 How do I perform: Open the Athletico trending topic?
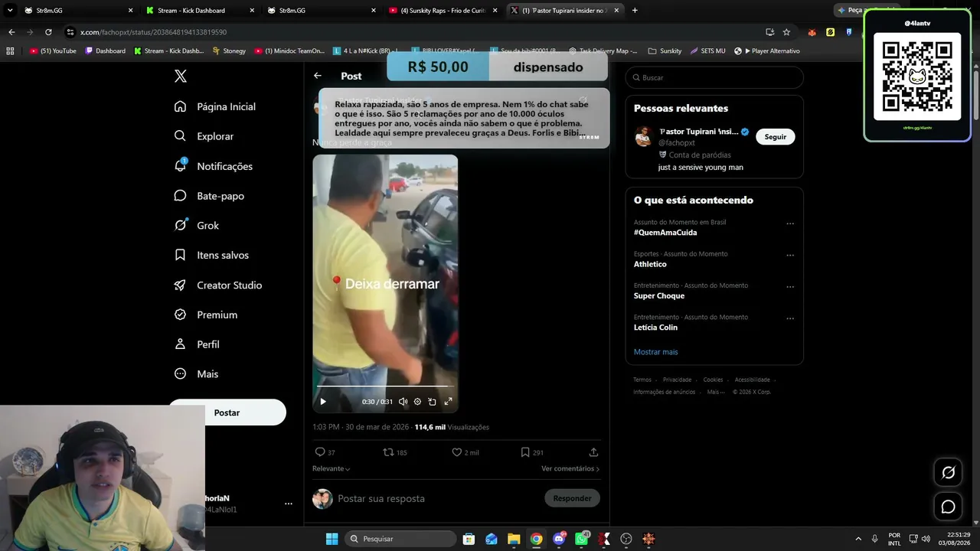pos(650,264)
